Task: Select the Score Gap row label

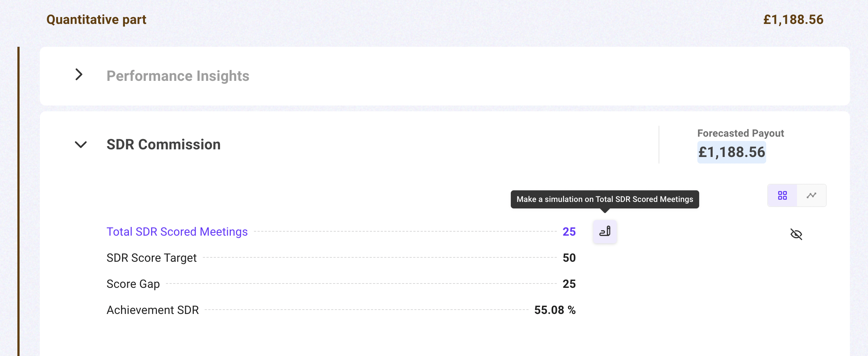Action: pyautogui.click(x=133, y=284)
